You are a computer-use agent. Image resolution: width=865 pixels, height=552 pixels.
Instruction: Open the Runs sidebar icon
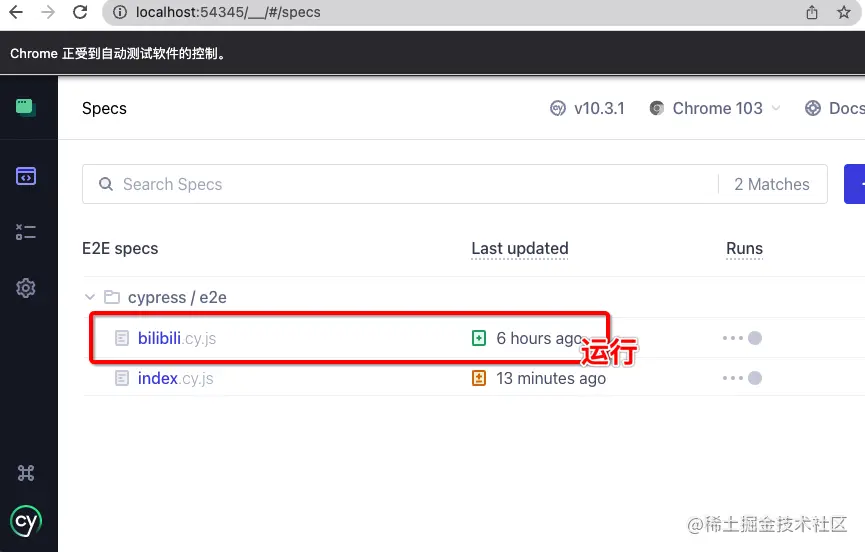click(26, 232)
